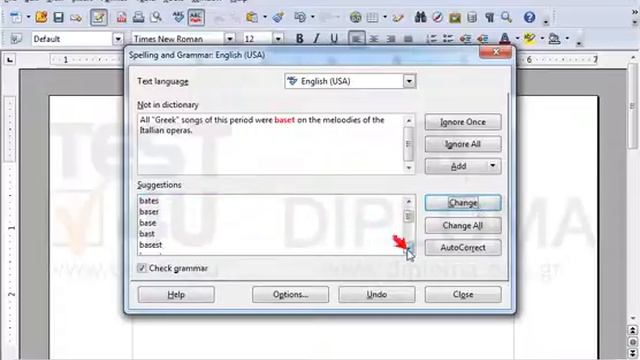Show the Draw Functions toolbar
This screenshot has width=640, height=360.
click(x=398, y=17)
